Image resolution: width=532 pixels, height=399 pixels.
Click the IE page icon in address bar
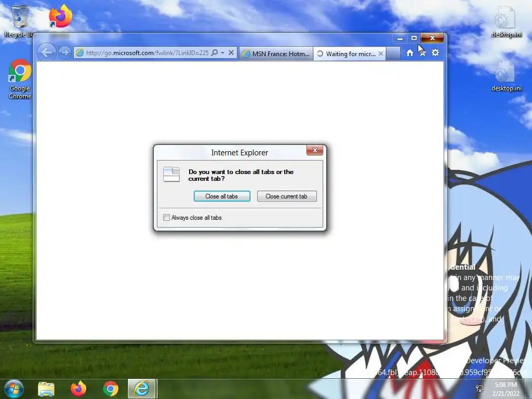tap(79, 53)
